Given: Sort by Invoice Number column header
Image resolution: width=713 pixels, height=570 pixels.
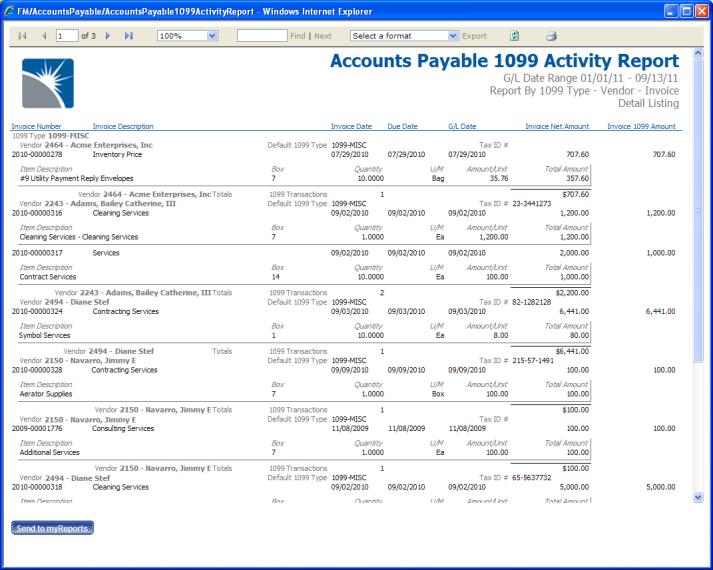Looking at the screenshot, I should coord(36,126).
